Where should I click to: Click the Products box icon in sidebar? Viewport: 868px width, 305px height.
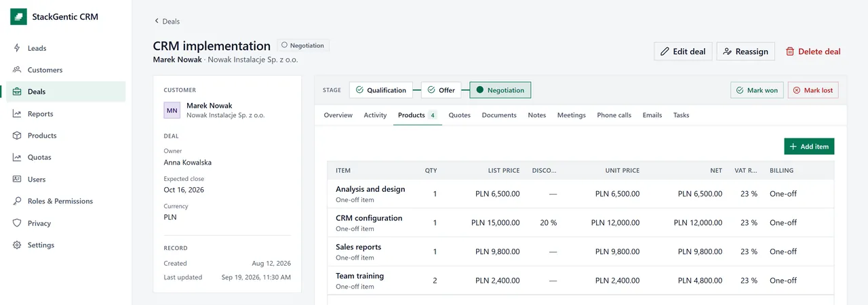click(17, 136)
